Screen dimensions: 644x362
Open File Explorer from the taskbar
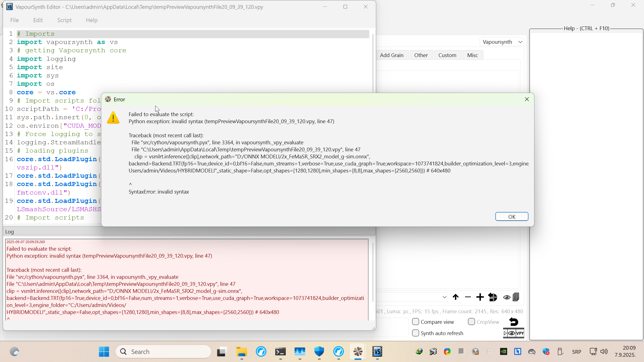(242, 351)
